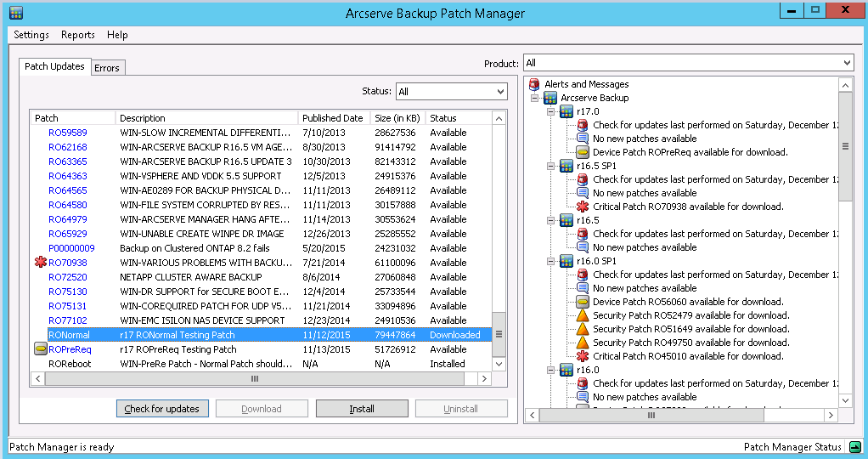Viewport: 868px width, 459px height.
Task: Click critical asterisk icon for RO45010 alert
Action: (x=583, y=356)
